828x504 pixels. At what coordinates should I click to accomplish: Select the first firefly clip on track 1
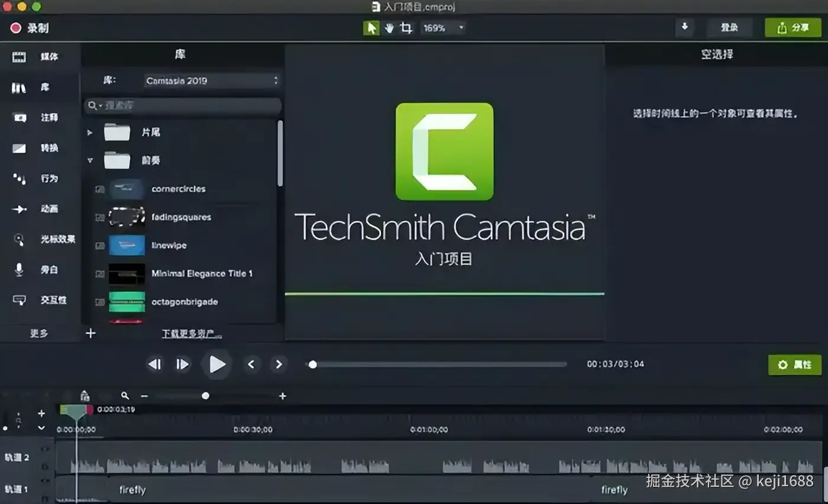pos(349,490)
